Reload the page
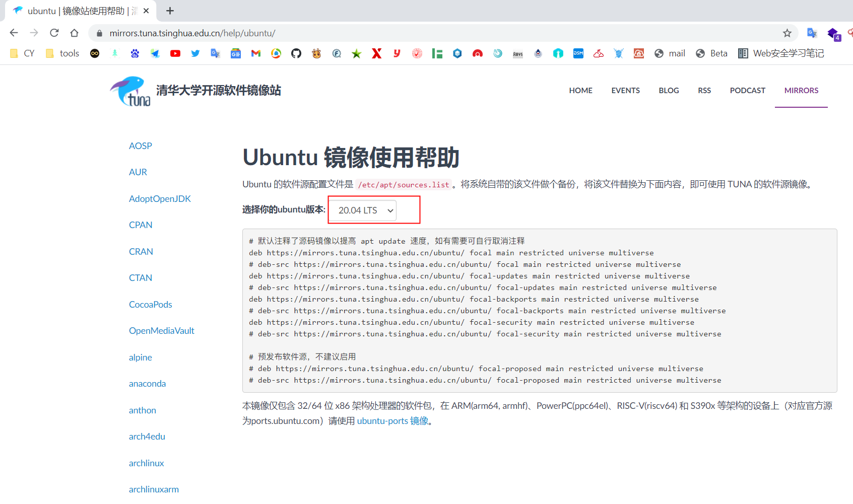 tap(54, 33)
